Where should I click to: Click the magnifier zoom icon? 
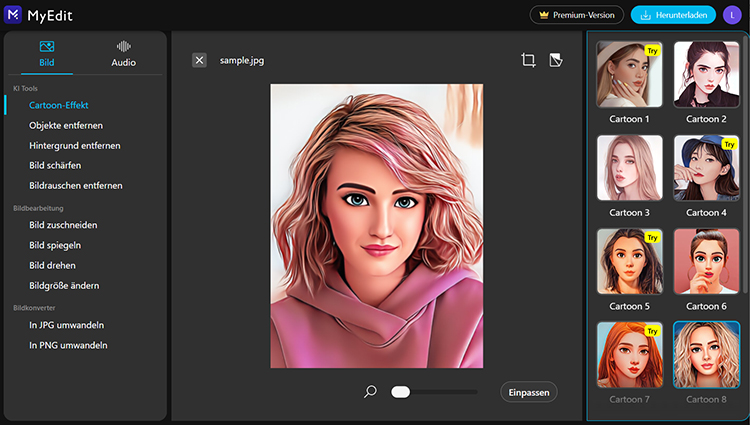[x=370, y=392]
